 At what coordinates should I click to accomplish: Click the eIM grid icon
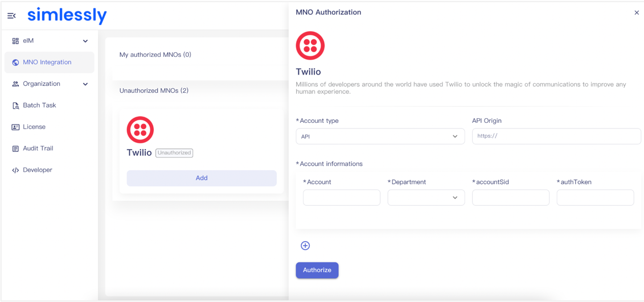15,40
